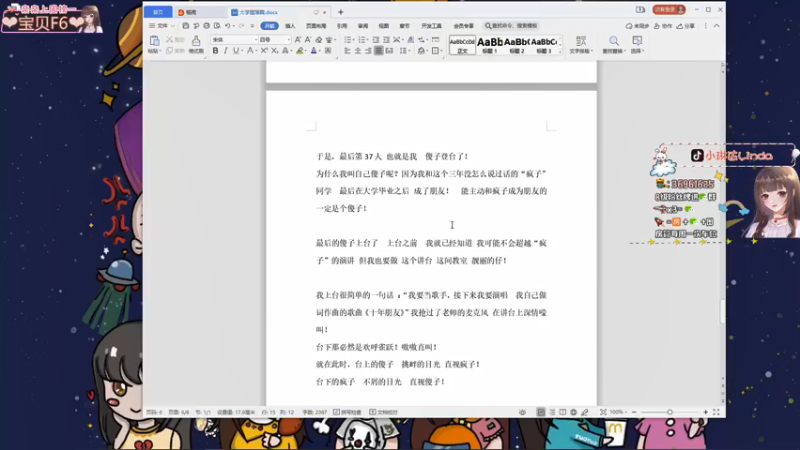Click the sort icon in paragraph group
This screenshot has height=450, width=800.
coord(410,40)
